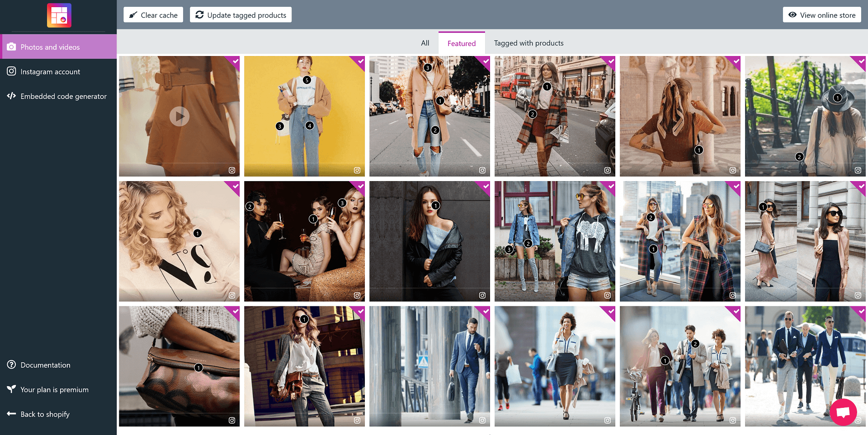
Task: Click Instagram icon on yellow background photo
Action: (x=357, y=170)
